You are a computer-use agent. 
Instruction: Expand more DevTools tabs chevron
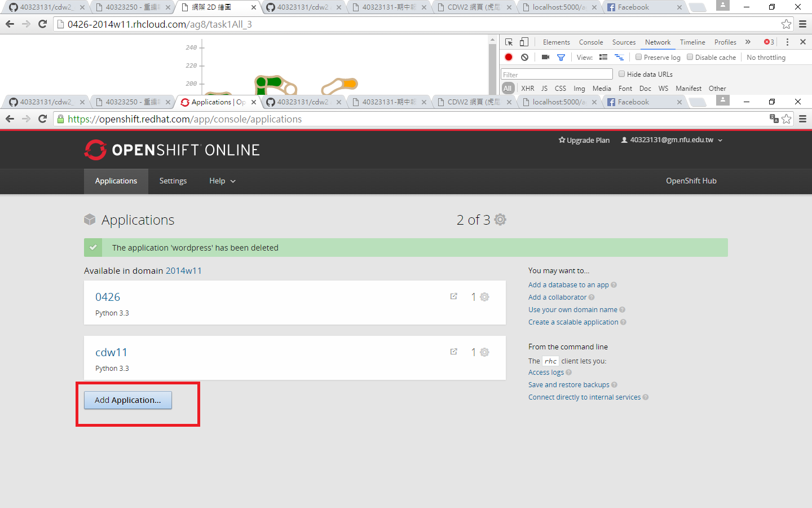(748, 42)
